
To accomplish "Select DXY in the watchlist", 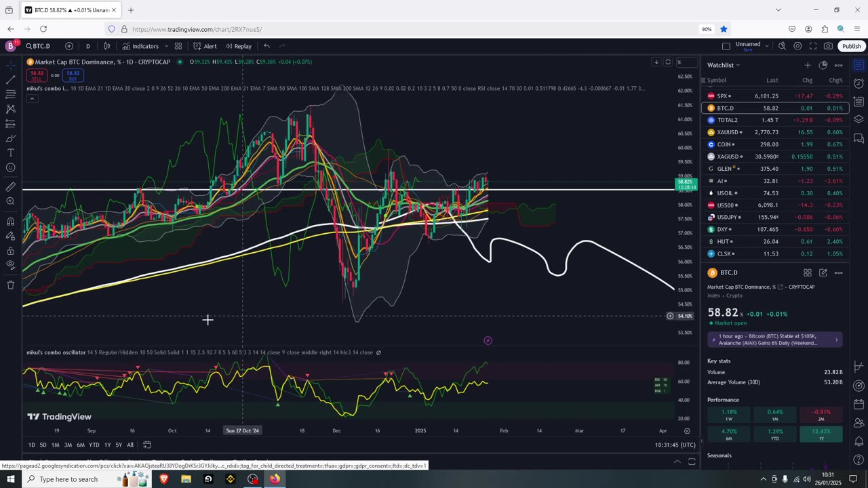I will (x=775, y=230).
